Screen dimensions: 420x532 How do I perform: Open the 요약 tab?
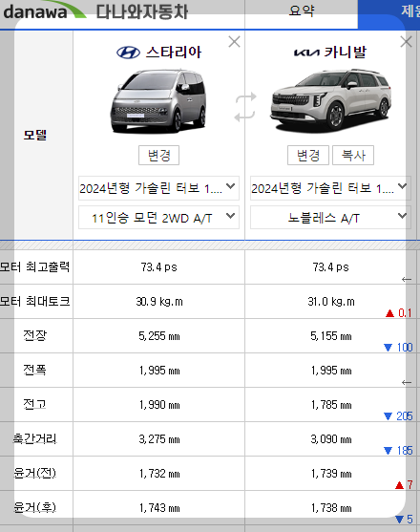click(x=301, y=11)
